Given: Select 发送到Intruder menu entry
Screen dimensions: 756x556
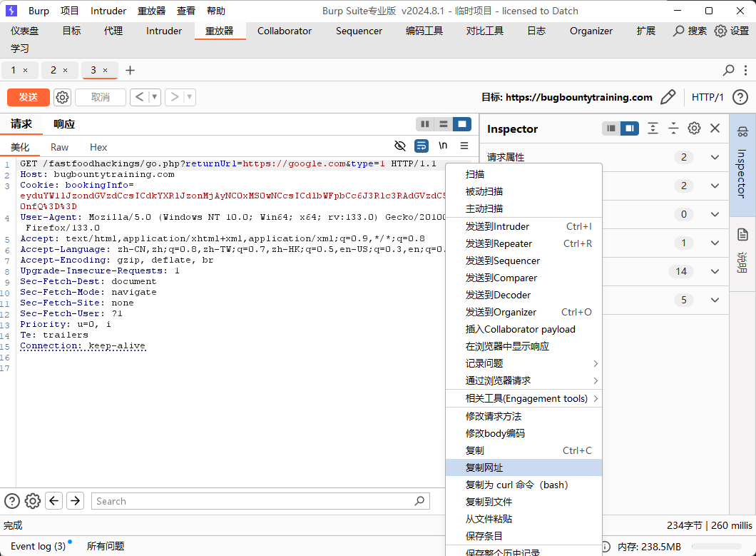Looking at the screenshot, I should (524, 226).
